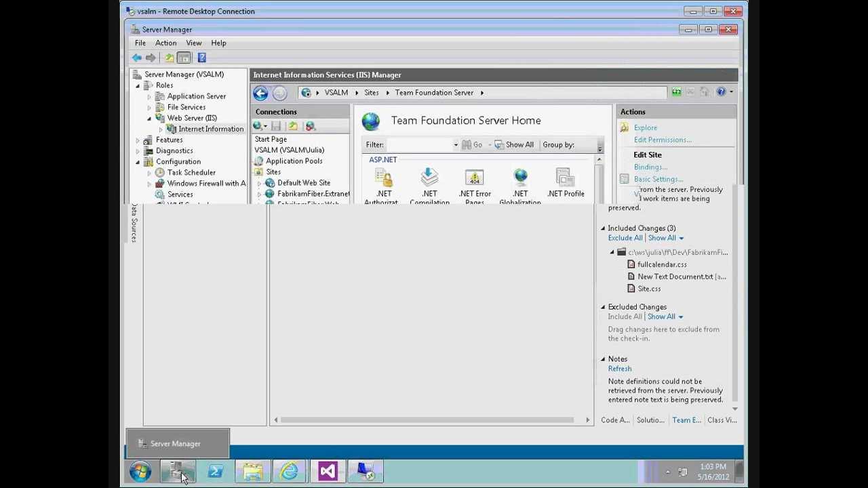This screenshot has width=868, height=488.
Task: Switch to the Solutio... tab
Action: pos(650,420)
